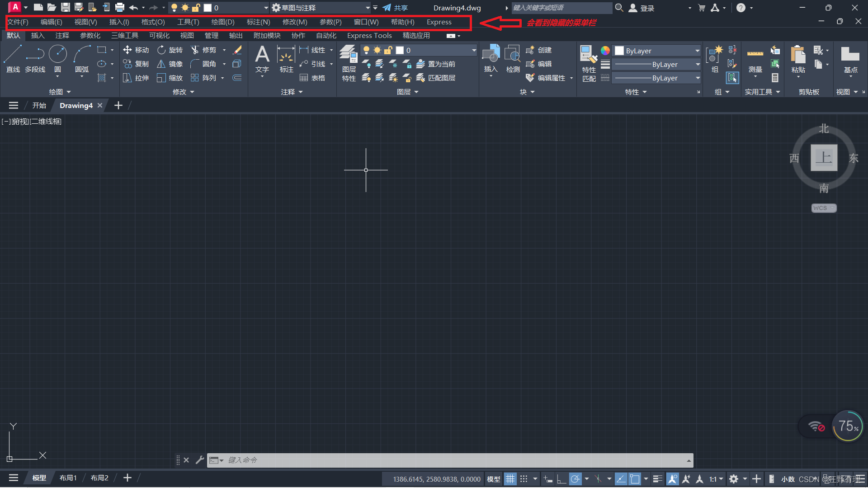Toggle the layer lock padlock icon
The height and width of the screenshot is (488, 868).
[x=388, y=50]
